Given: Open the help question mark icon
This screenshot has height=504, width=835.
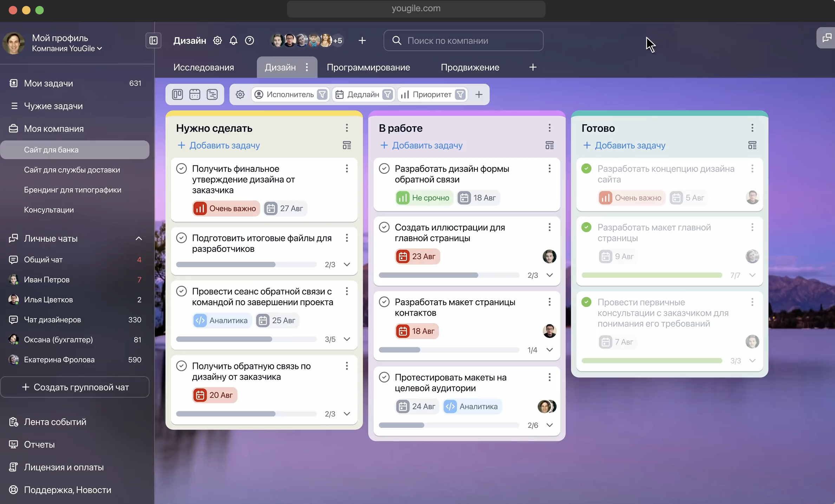Looking at the screenshot, I should [249, 40].
